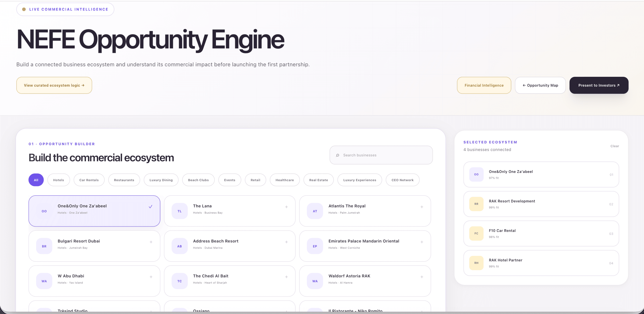Click the Search businesses field
Image resolution: width=644 pixels, height=314 pixels.
pyautogui.click(x=381, y=155)
